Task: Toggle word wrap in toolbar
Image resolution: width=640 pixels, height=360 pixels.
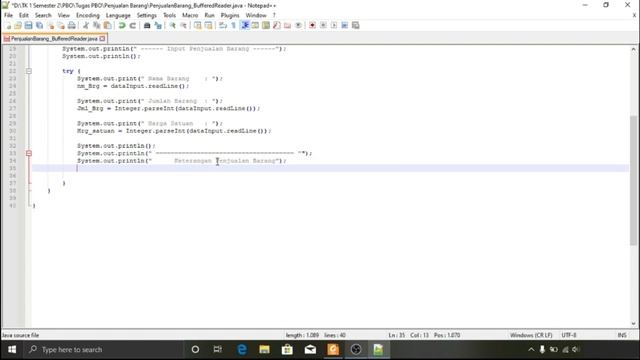Action: tap(223, 25)
